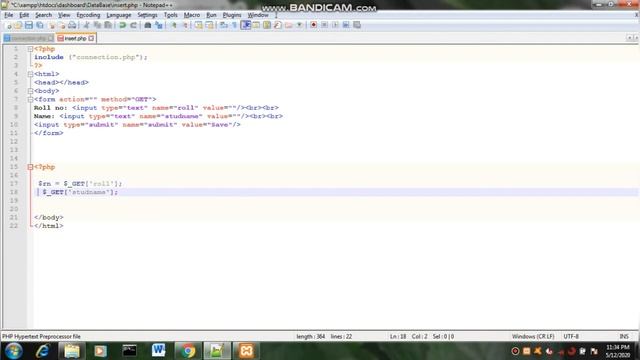Click the Save All toolbar icon

tap(40, 25)
